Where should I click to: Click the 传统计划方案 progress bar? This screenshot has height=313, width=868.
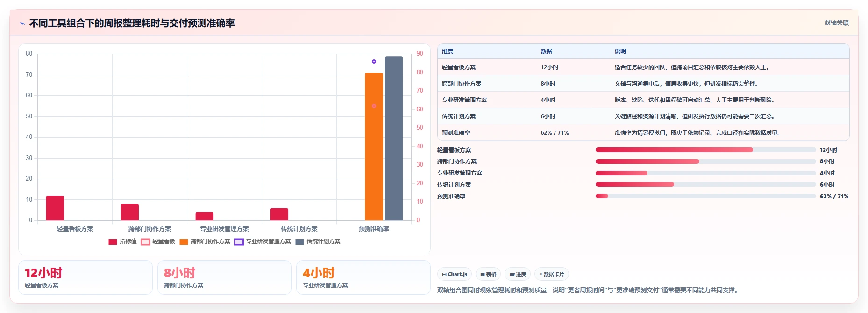(x=705, y=184)
